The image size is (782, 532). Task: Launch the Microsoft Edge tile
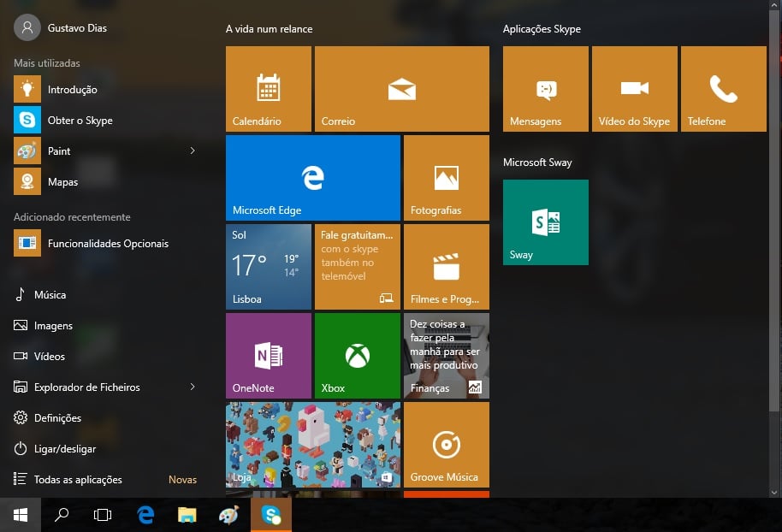tap(312, 178)
